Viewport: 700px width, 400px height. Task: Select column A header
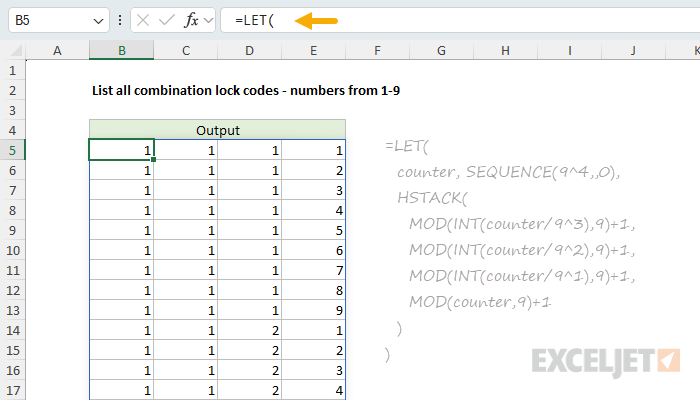click(57, 50)
